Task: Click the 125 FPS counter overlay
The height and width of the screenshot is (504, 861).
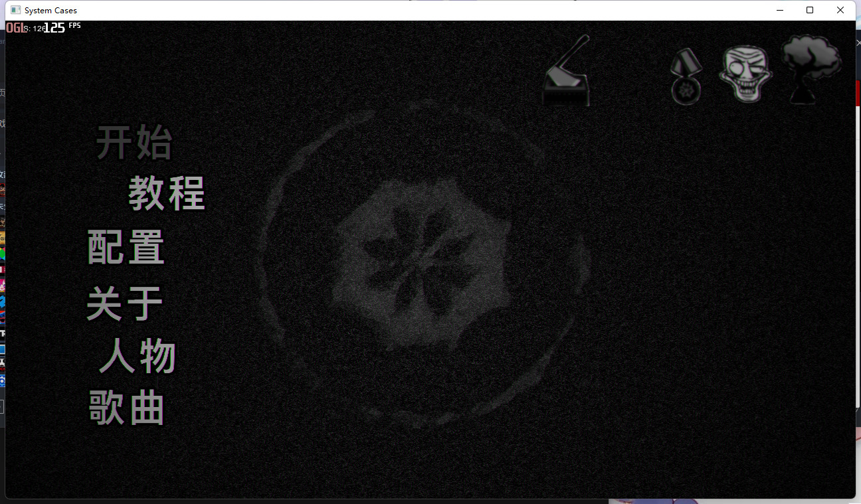Action: pyautogui.click(x=54, y=27)
